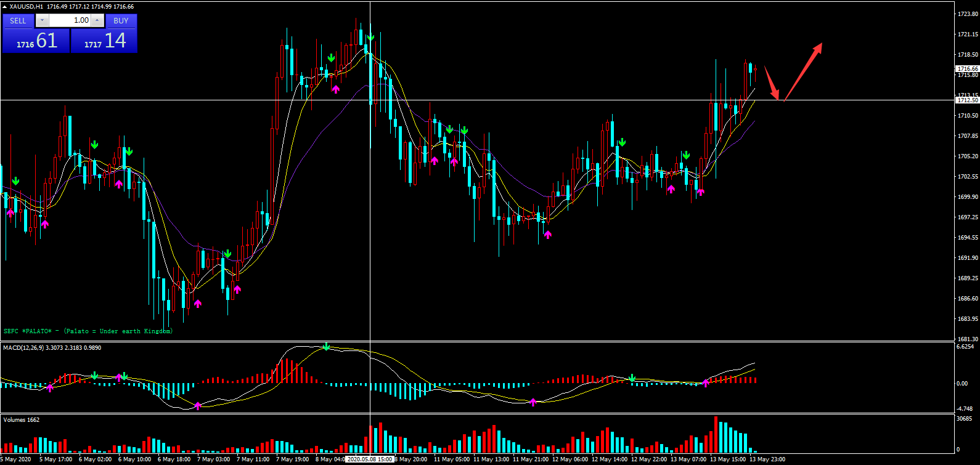Click the highlighted 2020.05.08 15:00 crosshair date

click(x=370, y=459)
